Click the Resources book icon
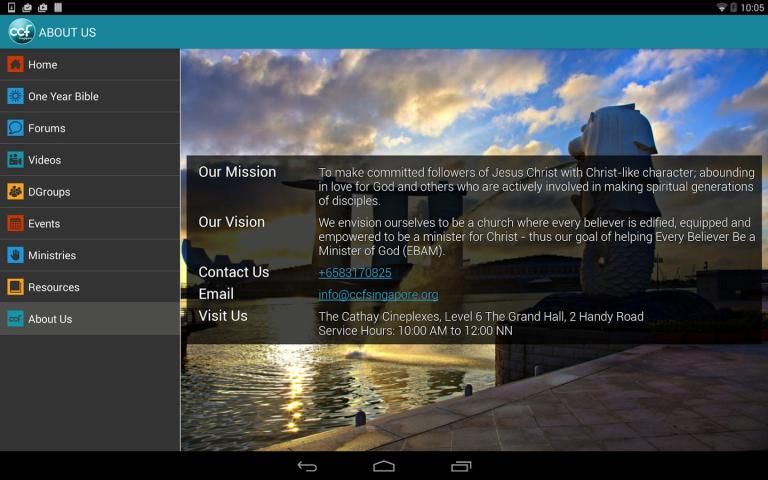 15,287
